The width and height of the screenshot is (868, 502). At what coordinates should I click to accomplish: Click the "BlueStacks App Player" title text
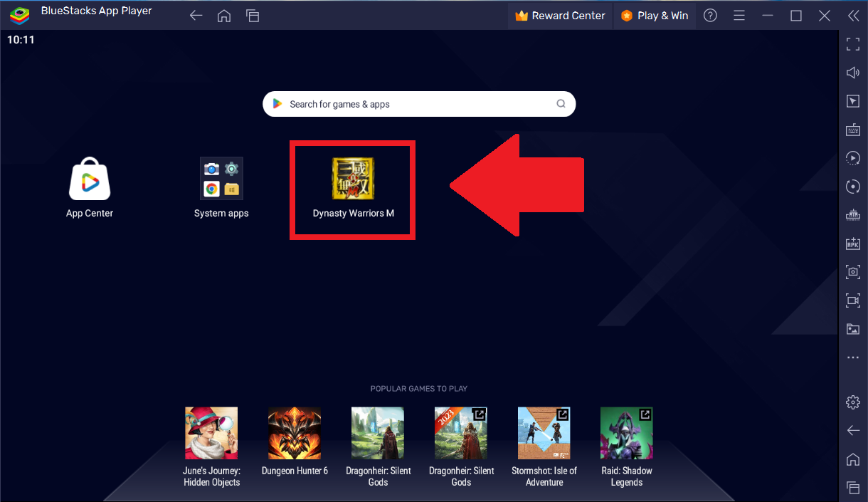click(97, 11)
